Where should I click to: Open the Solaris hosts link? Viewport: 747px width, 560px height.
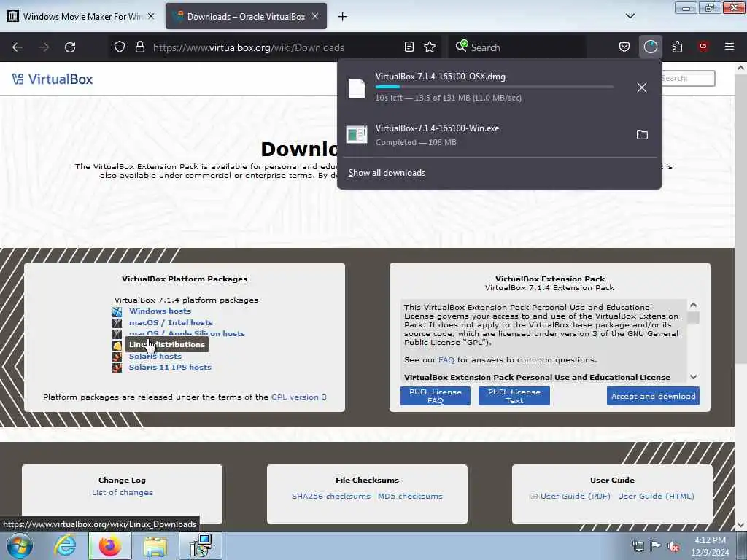click(155, 356)
